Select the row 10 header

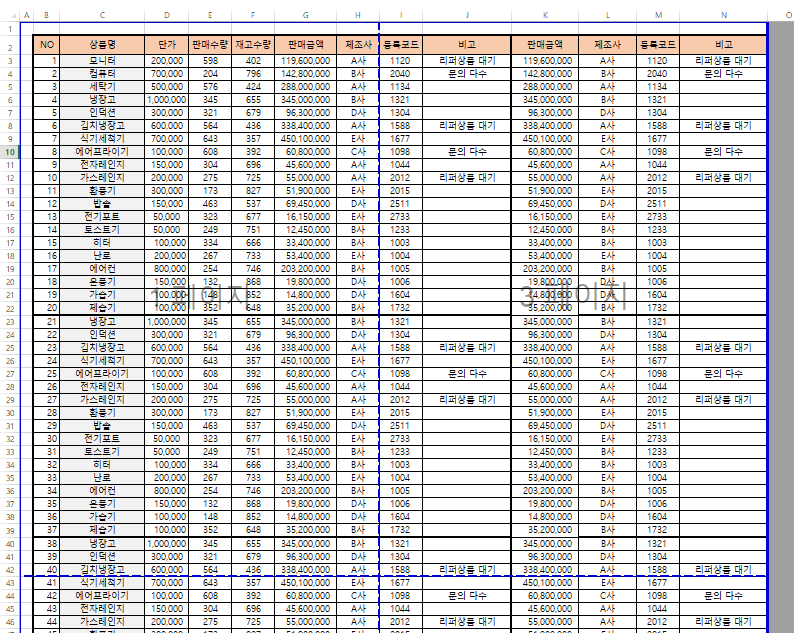[10, 151]
